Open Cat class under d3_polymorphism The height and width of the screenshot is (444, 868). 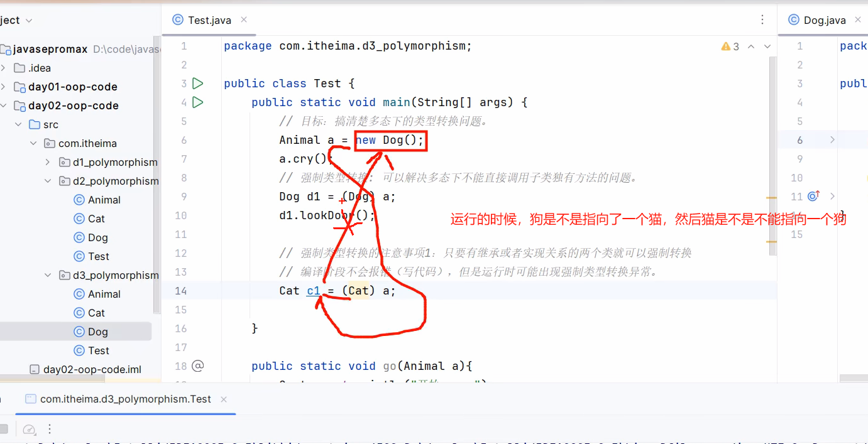89,313
